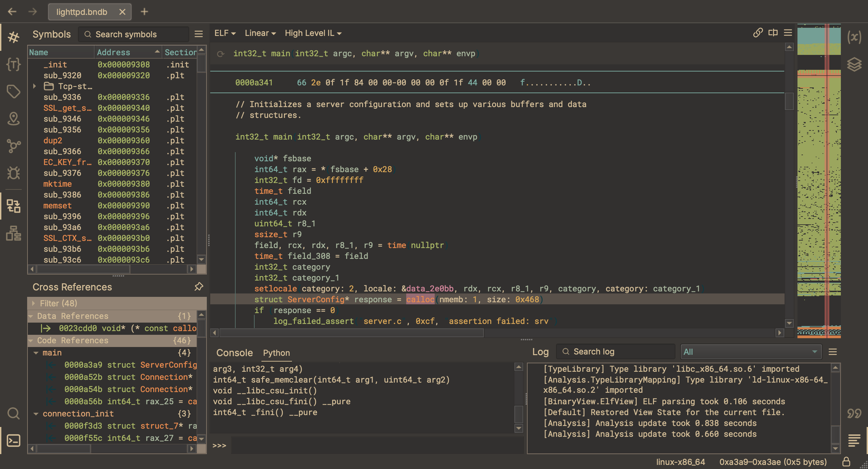Image resolution: width=868 pixels, height=469 pixels.
Task: Switch to the Python console tab
Action: [x=276, y=353]
